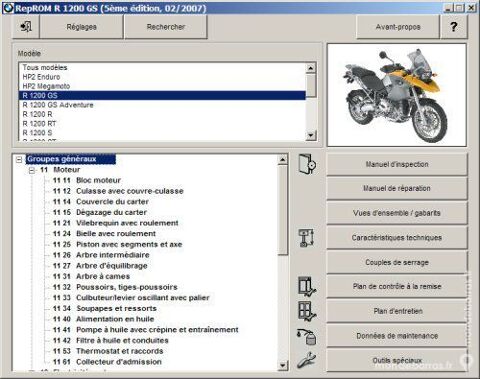Click the tree scrollbar down arrow
Viewport: 480px width, 379px height.
click(282, 365)
